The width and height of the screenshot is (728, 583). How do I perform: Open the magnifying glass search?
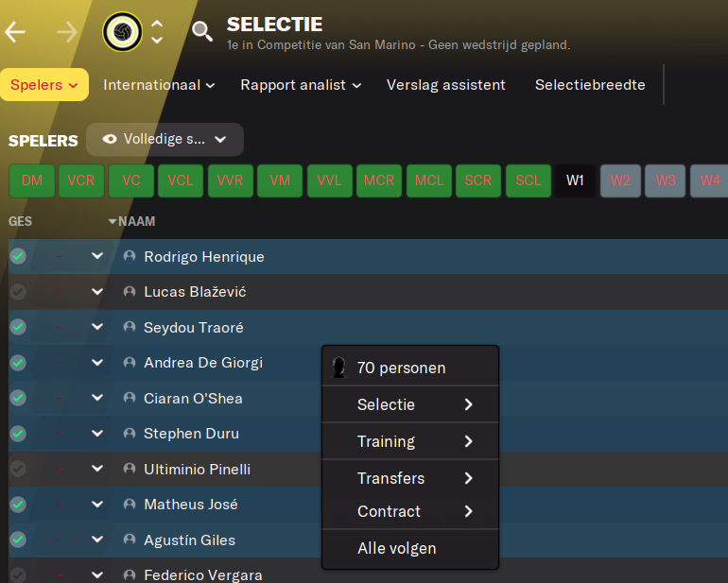tap(202, 31)
